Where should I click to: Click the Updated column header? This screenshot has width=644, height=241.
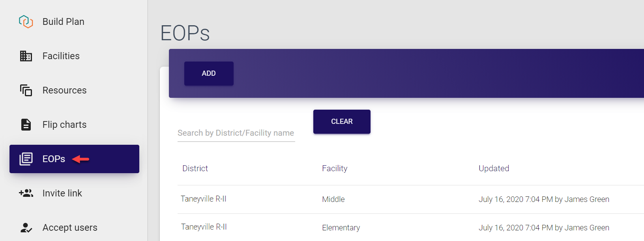494,168
